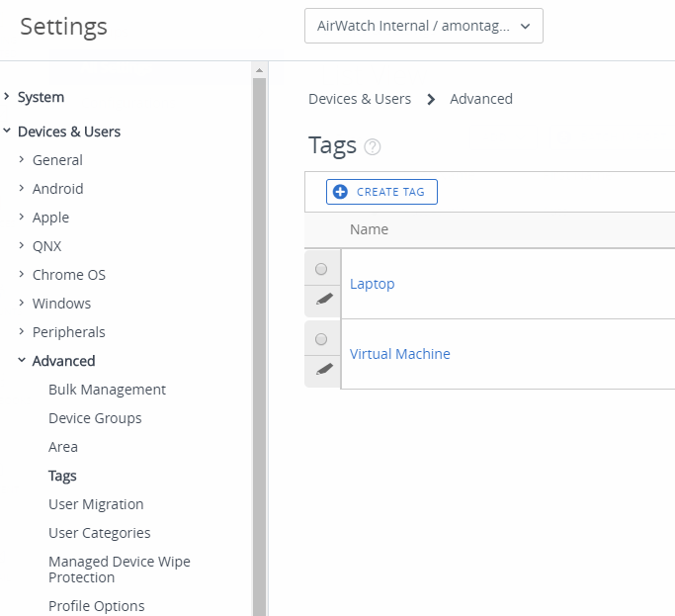Open the AirWatch Internal organization group dropdown
The height and width of the screenshot is (616, 675).
[x=424, y=26]
